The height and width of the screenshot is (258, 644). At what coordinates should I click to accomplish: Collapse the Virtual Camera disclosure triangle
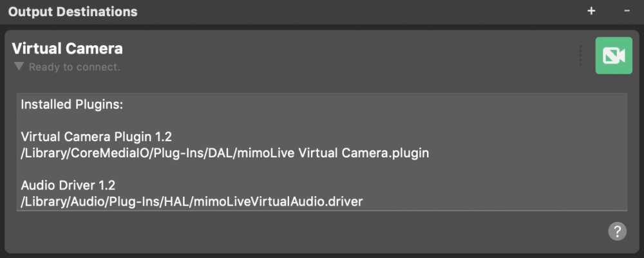pyautogui.click(x=19, y=66)
